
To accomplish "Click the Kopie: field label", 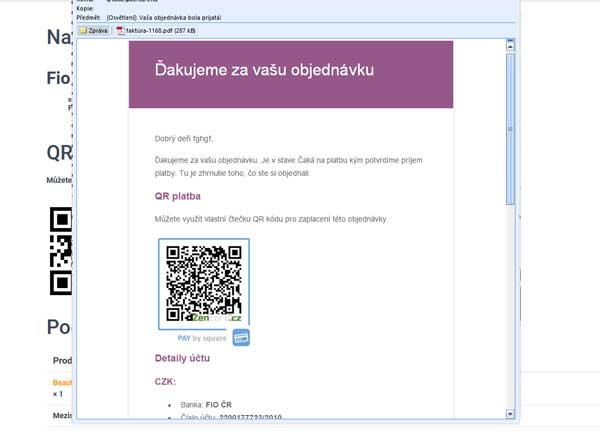I will tap(85, 8).
